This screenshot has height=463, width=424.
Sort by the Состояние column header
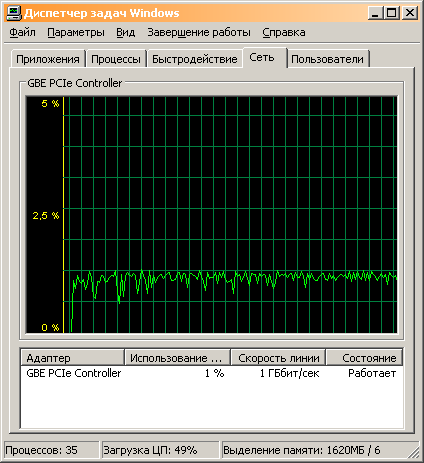tap(364, 358)
